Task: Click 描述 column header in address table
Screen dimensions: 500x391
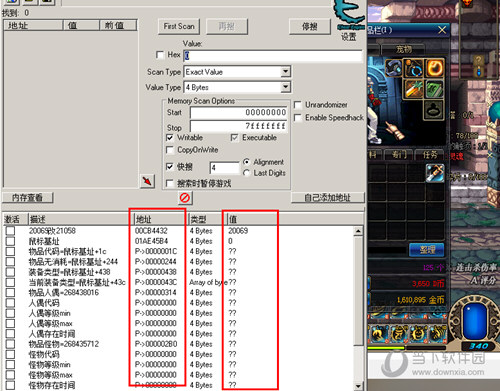Action: (x=81, y=219)
